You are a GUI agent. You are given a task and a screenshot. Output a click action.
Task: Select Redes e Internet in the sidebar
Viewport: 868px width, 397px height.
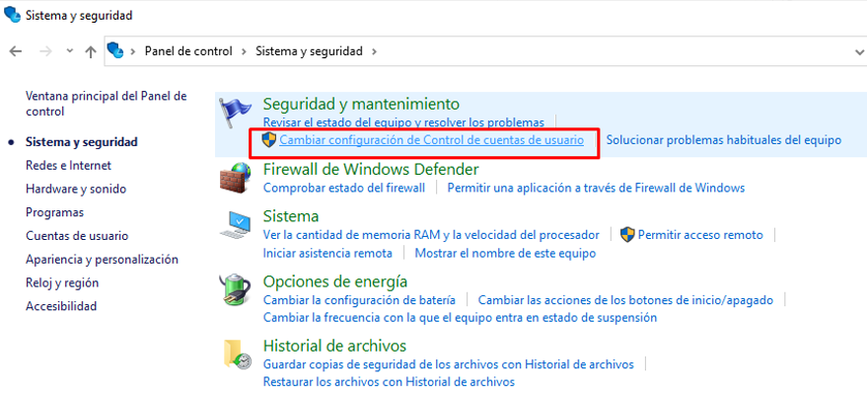click(68, 165)
